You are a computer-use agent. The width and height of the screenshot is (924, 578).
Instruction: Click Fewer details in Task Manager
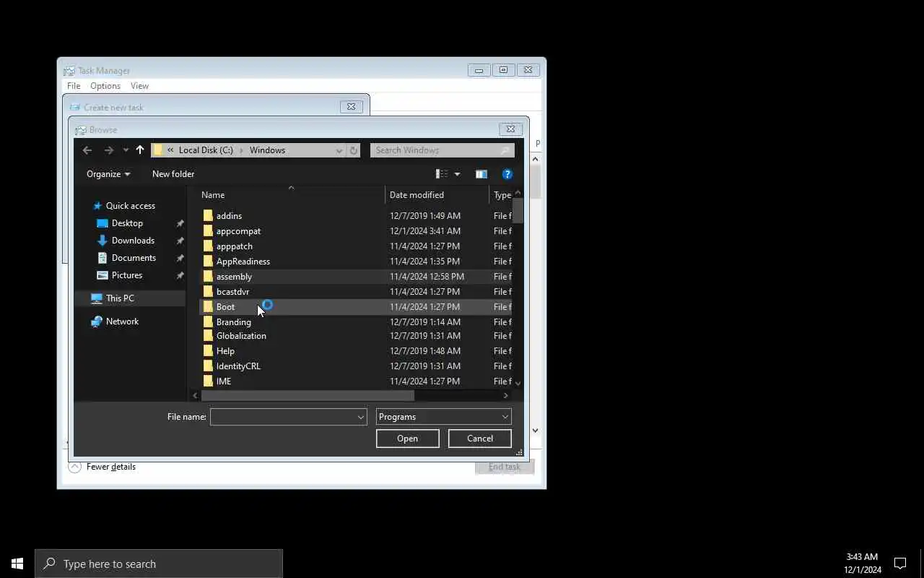(103, 467)
